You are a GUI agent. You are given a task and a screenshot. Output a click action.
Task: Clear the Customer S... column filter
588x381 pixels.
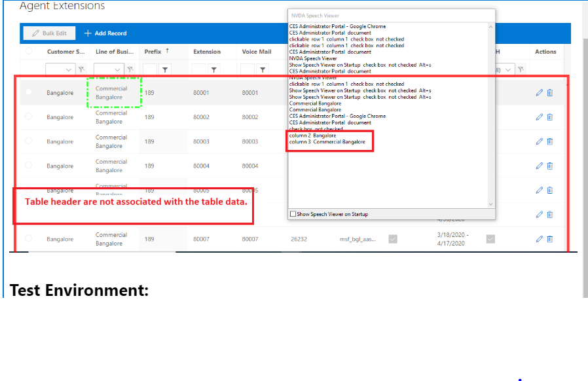pyautogui.click(x=81, y=69)
